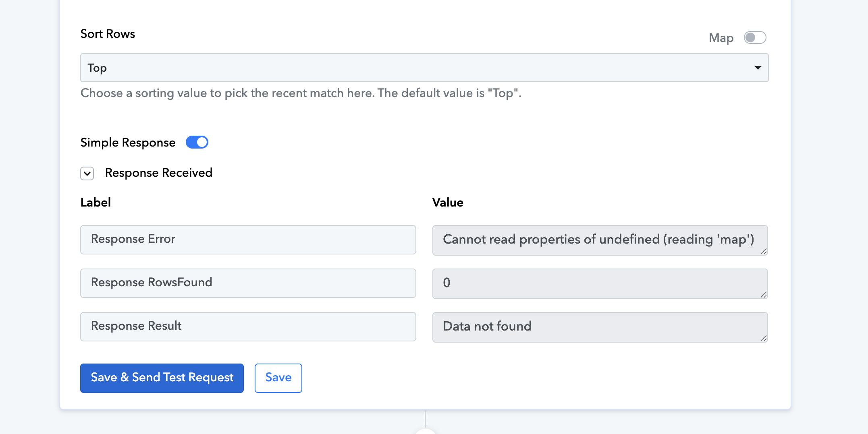Image resolution: width=868 pixels, height=434 pixels.
Task: Collapse the Response Received section
Action: (x=87, y=174)
